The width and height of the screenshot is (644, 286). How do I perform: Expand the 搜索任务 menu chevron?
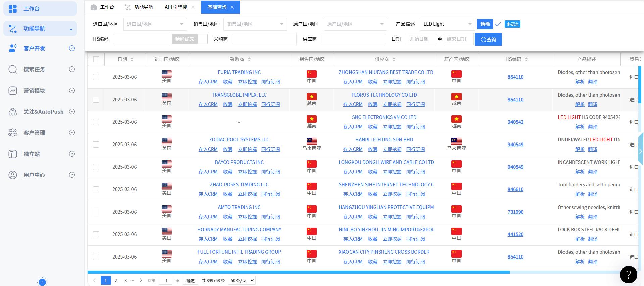coord(72,69)
